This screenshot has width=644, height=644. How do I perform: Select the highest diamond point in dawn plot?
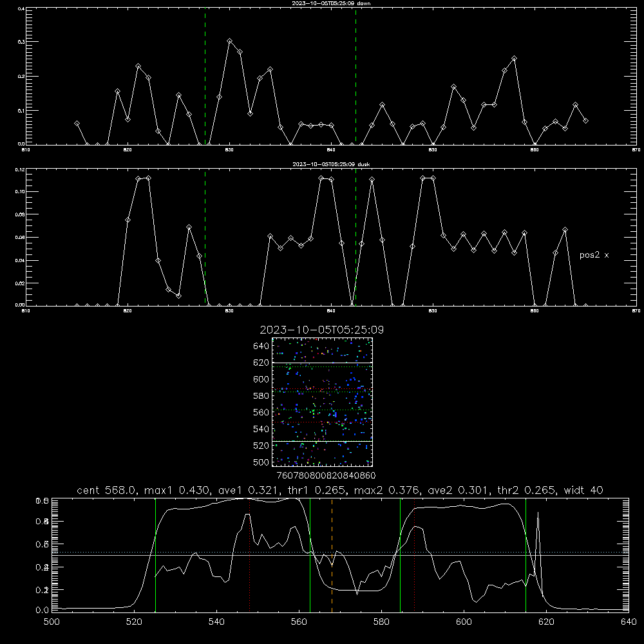click(230, 41)
